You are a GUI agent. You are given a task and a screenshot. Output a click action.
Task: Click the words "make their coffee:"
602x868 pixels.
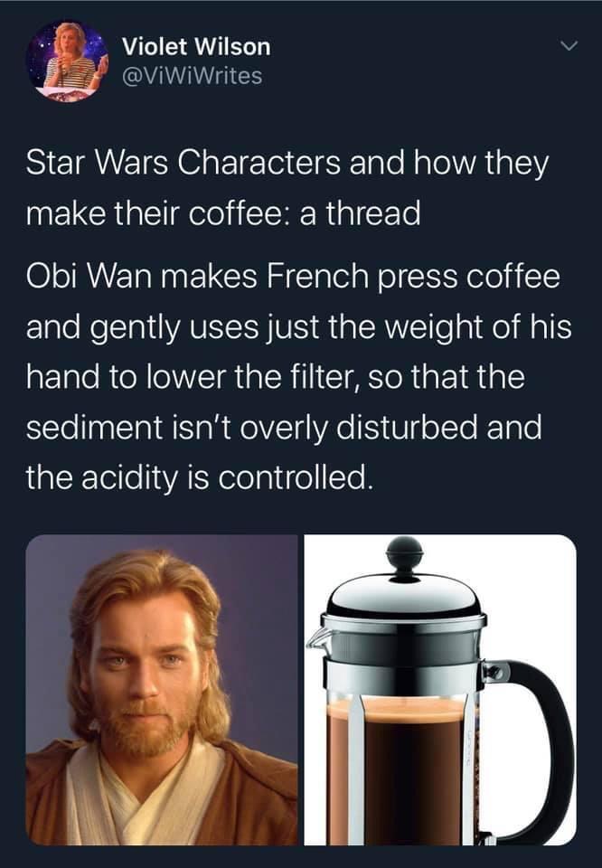159,213
